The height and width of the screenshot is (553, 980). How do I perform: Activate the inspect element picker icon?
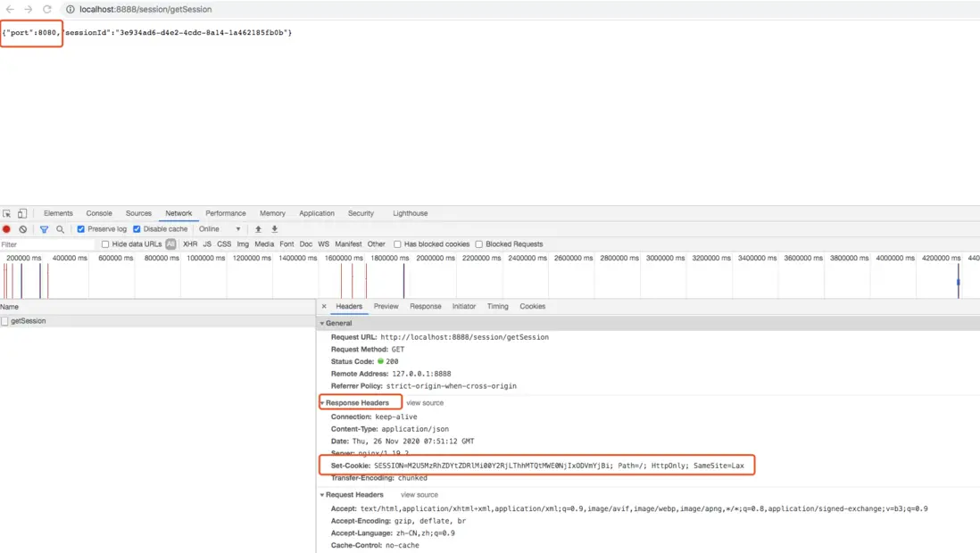click(x=7, y=213)
